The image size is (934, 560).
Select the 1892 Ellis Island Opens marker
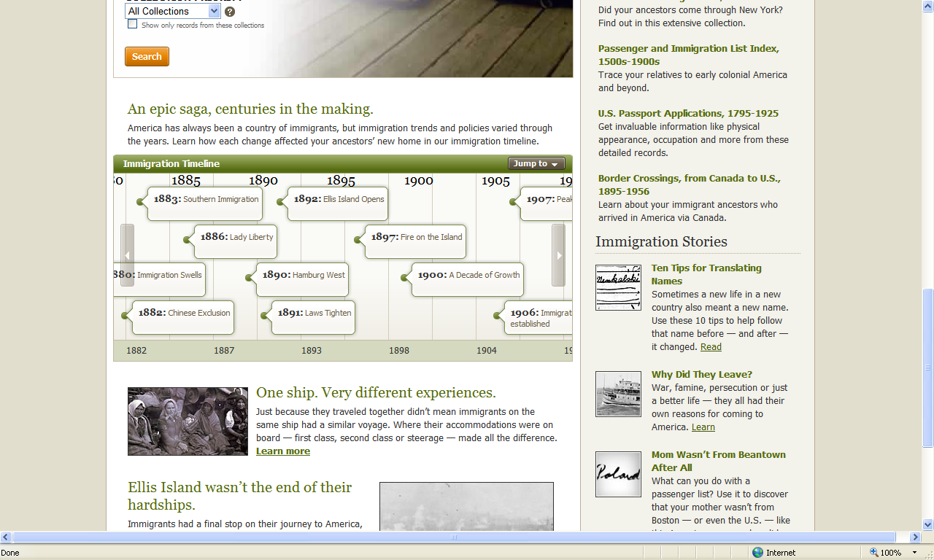(337, 199)
